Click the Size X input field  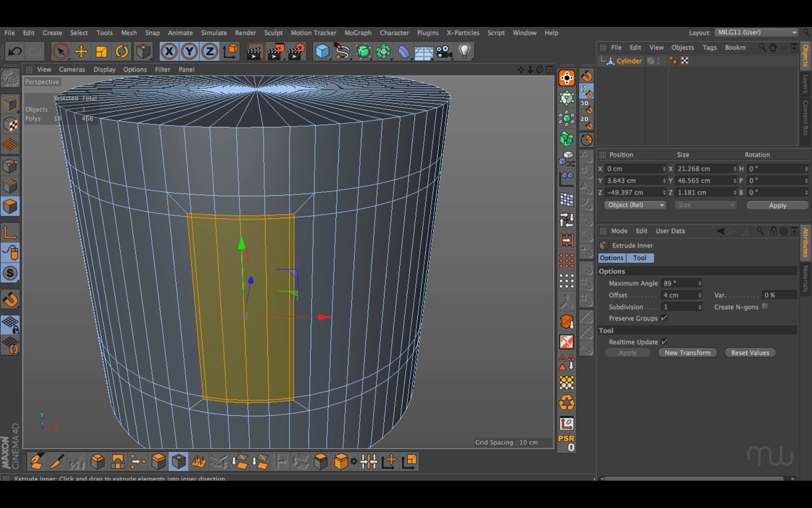[704, 169]
